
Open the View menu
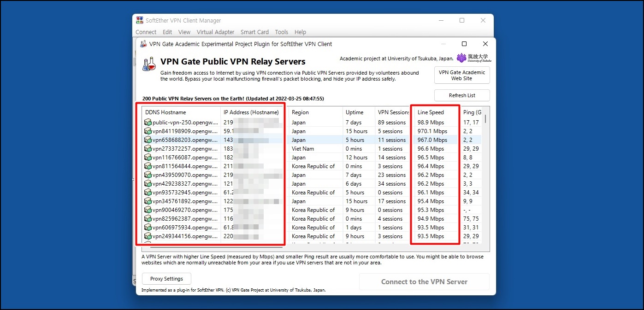pos(184,32)
